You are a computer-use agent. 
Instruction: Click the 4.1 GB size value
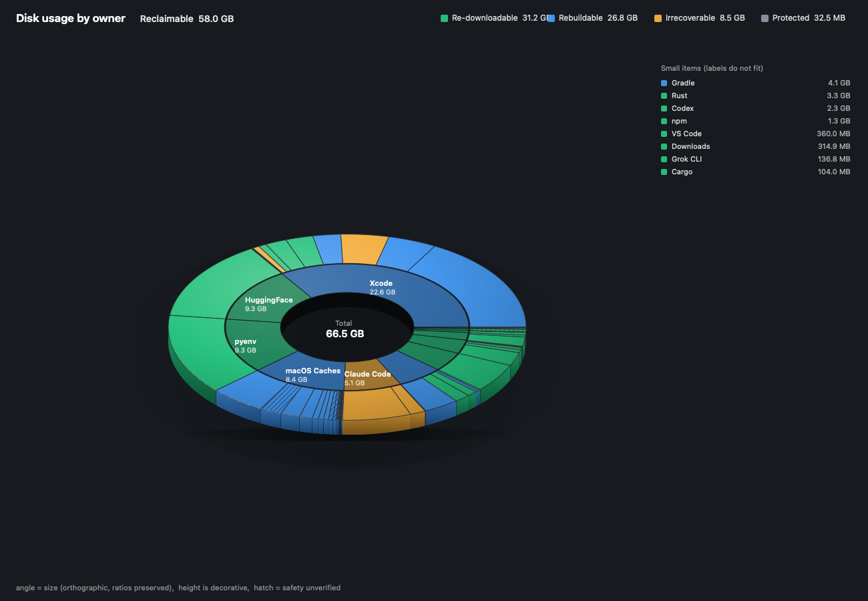coord(839,83)
